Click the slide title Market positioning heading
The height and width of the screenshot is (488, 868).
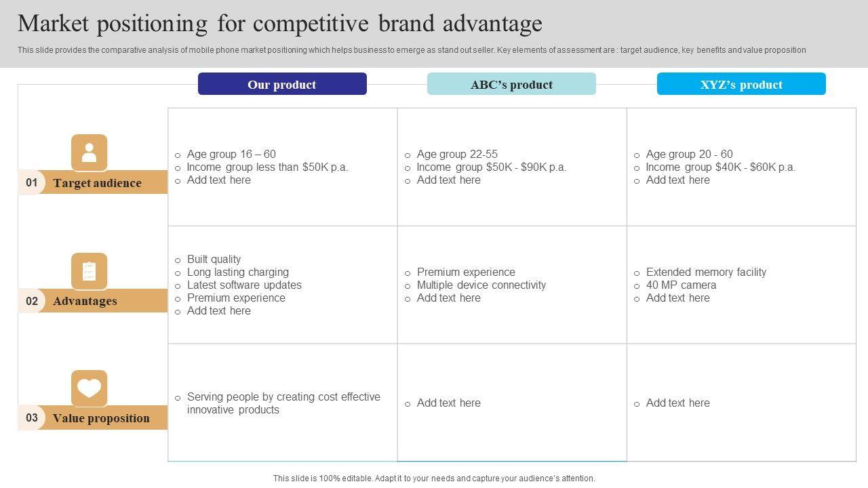(280, 24)
